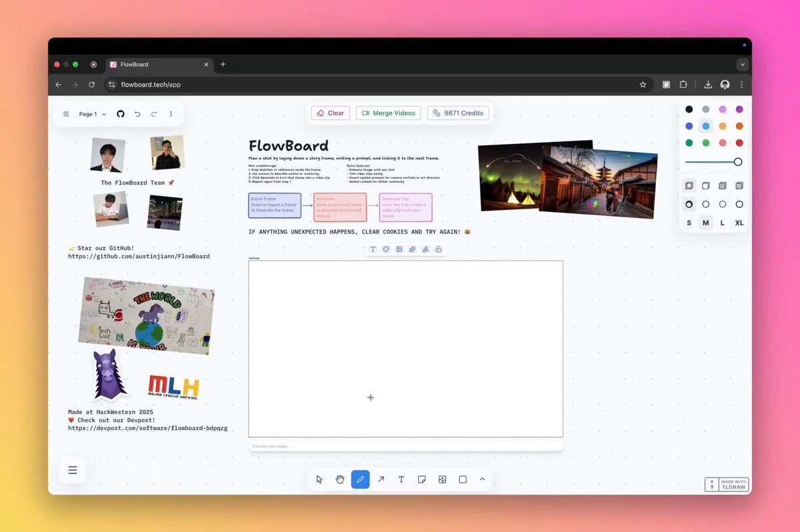
Task: Open the palette icon on frame toolbar
Action: click(x=386, y=249)
